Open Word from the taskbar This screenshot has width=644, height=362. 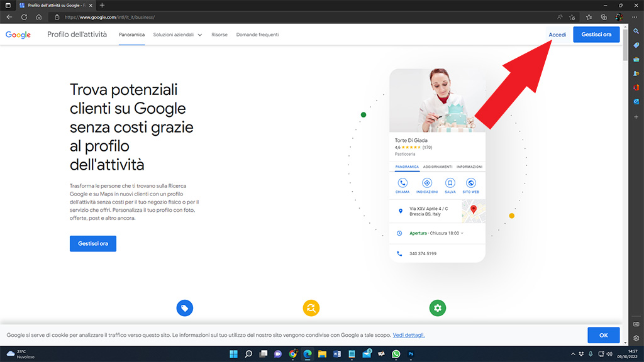[x=337, y=354]
